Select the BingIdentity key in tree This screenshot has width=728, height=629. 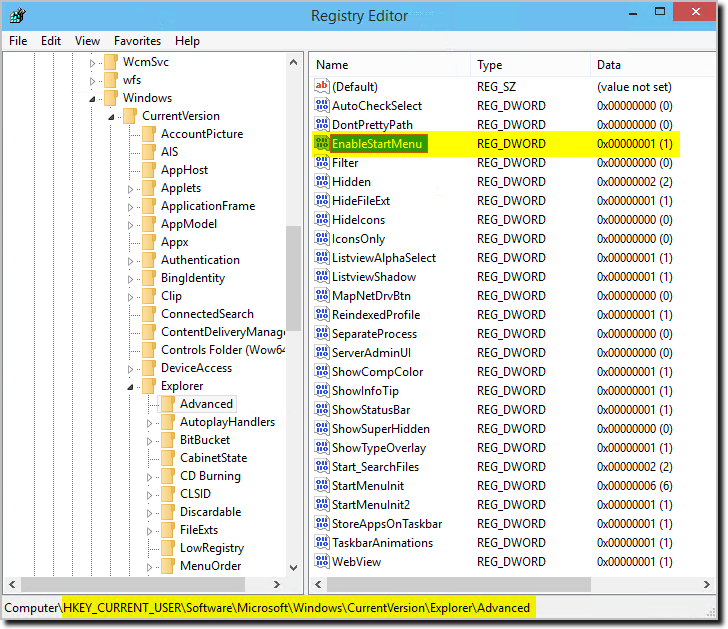click(x=193, y=278)
